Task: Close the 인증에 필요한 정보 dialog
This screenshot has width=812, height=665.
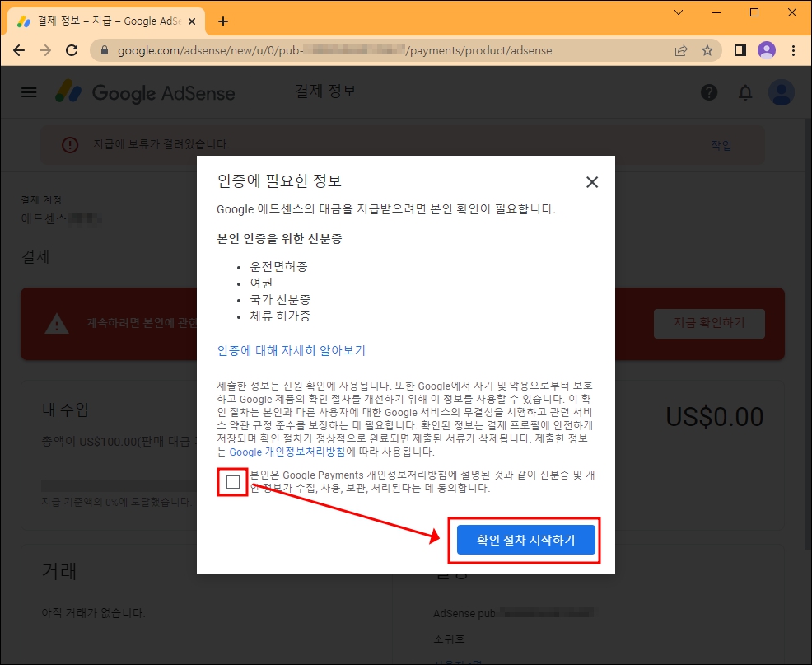Action: pyautogui.click(x=592, y=182)
